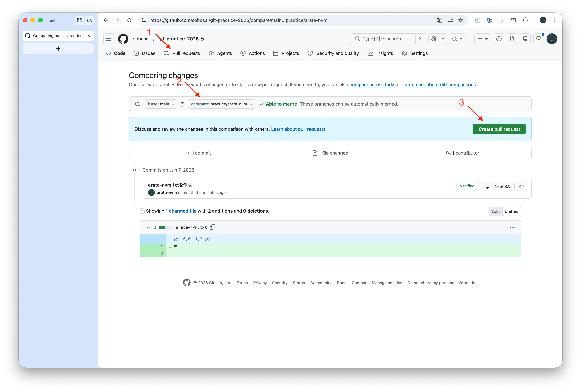Image resolution: width=581 pixels, height=392 pixels.
Task: Open the notifications inbox icon
Action: click(x=538, y=39)
